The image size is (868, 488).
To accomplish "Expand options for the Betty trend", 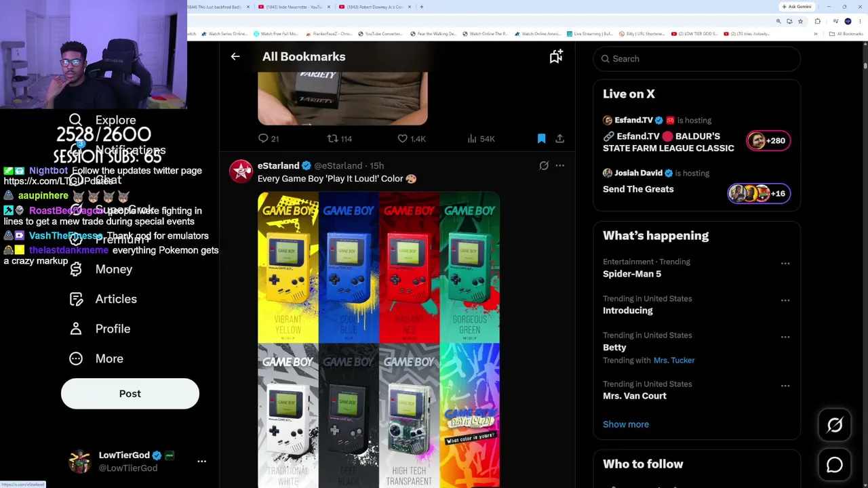I will coord(785,337).
